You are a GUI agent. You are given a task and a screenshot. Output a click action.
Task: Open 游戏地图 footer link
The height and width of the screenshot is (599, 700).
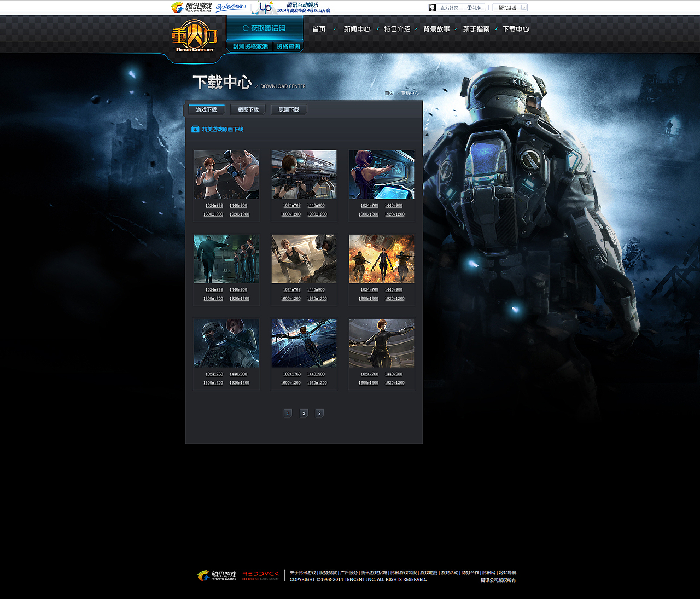click(429, 573)
